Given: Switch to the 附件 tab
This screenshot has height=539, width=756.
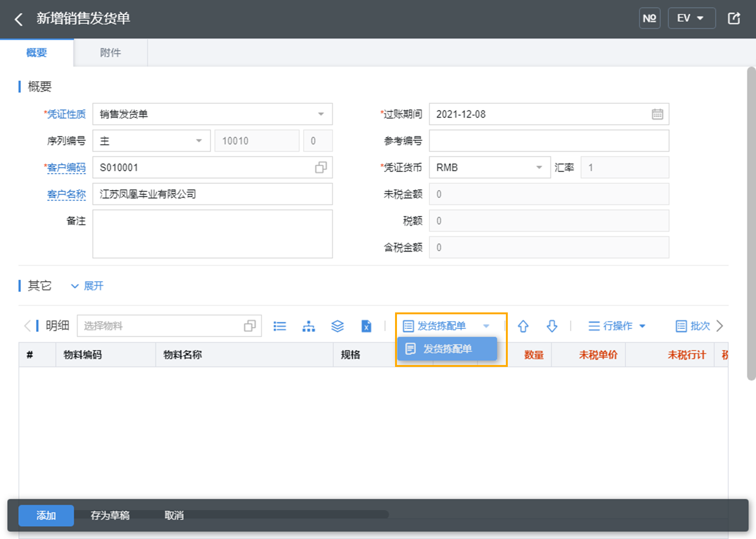Looking at the screenshot, I should point(110,53).
